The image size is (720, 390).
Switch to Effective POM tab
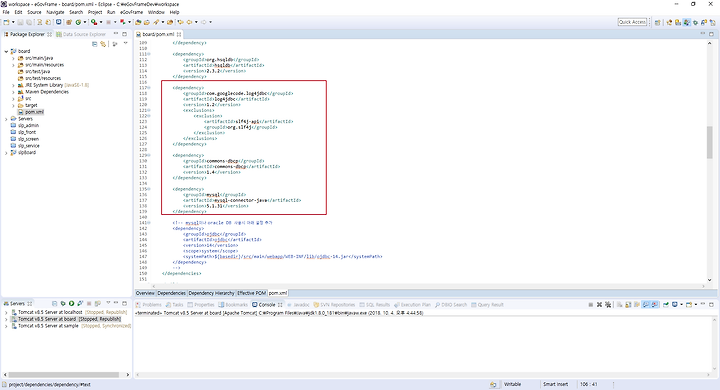251,293
